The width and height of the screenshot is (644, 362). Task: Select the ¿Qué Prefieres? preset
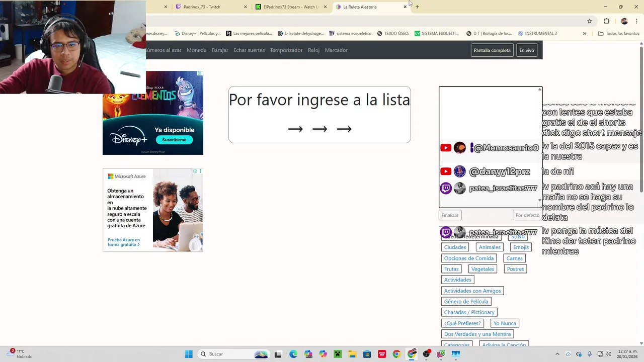[462, 323]
